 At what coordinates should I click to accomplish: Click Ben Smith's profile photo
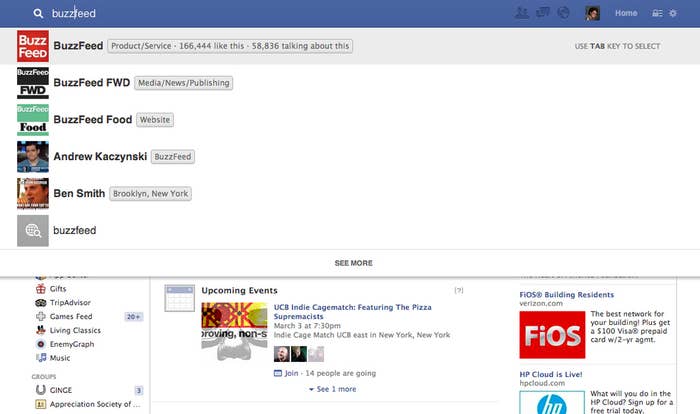click(33, 193)
